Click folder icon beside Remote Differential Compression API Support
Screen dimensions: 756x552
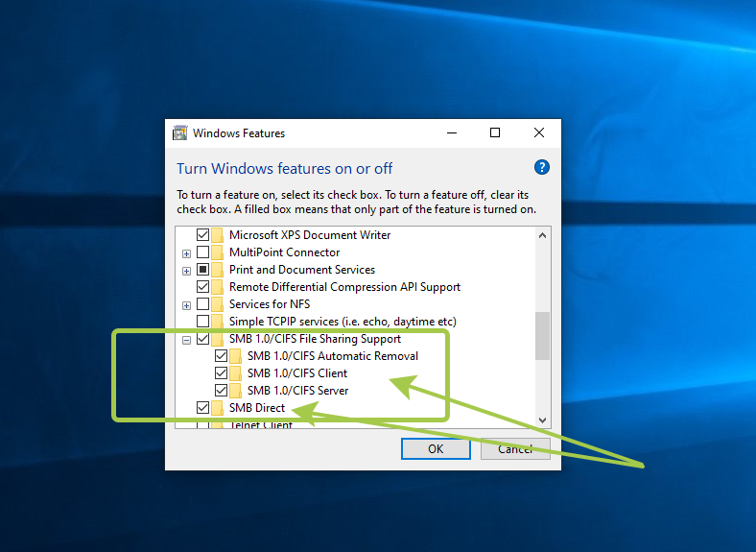pyautogui.click(x=218, y=287)
